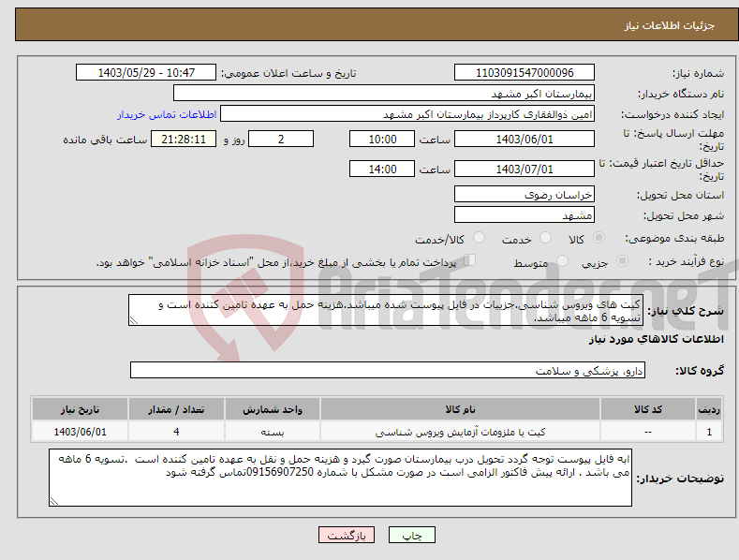Click the ایجاد کننده درخواست field
739x560 pixels.
(x=407, y=114)
